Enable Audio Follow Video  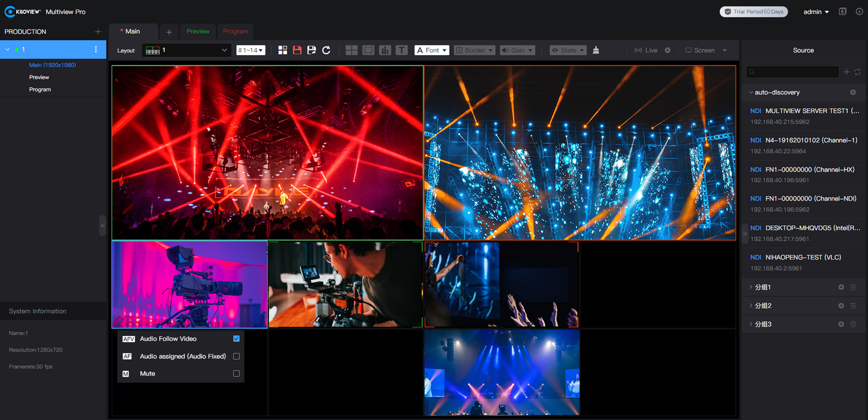coord(236,338)
